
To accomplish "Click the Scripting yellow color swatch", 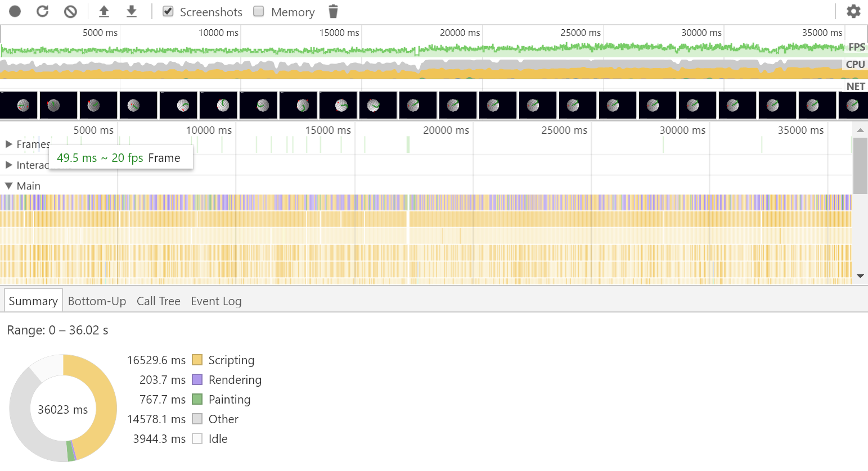I will pyautogui.click(x=197, y=360).
